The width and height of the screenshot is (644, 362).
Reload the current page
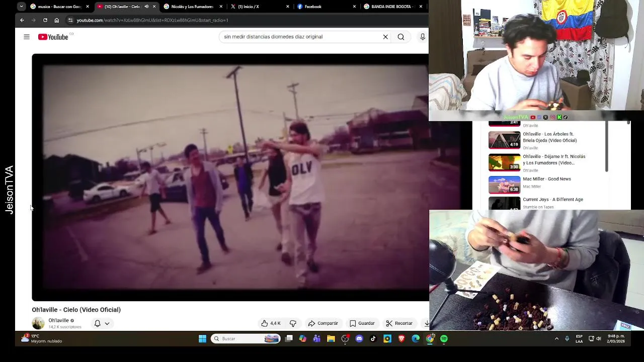click(45, 20)
